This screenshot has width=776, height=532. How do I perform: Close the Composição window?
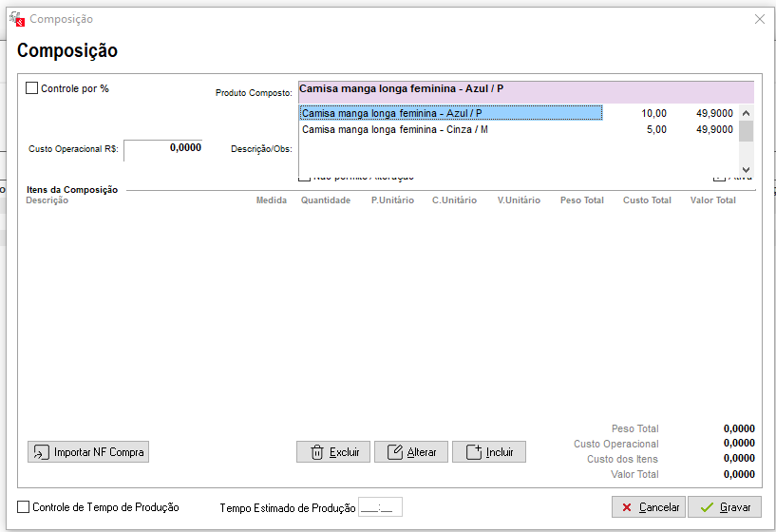759,19
